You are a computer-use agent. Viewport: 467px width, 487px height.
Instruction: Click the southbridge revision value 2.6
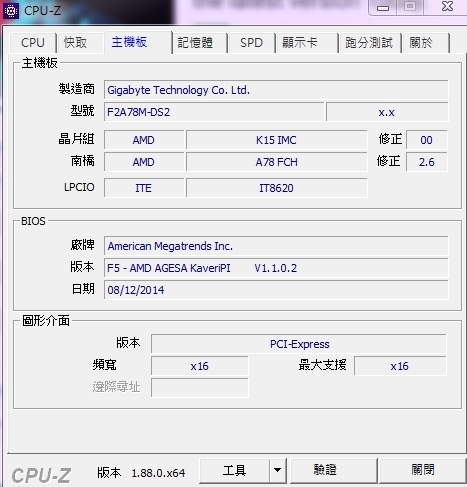pos(427,162)
